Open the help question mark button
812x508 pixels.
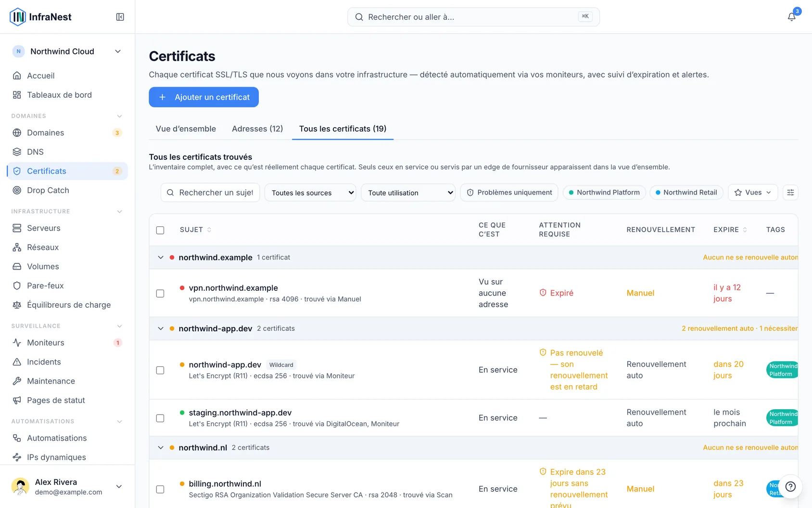coord(790,486)
